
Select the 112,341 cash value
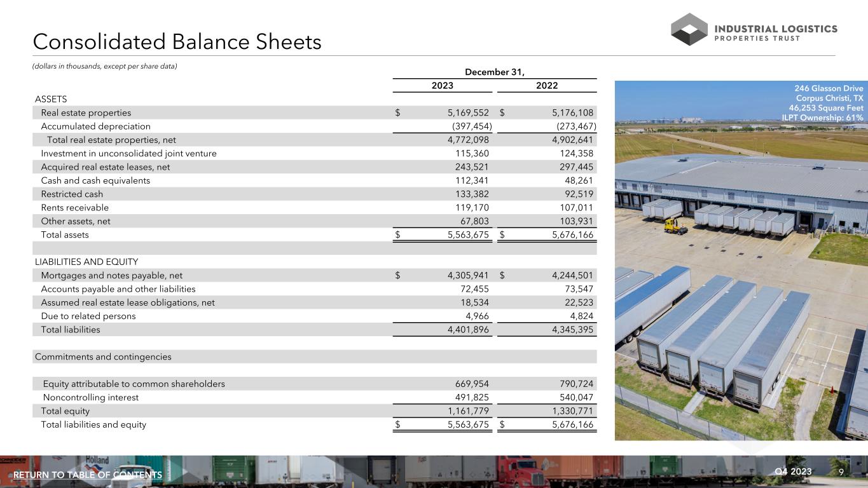(472, 180)
